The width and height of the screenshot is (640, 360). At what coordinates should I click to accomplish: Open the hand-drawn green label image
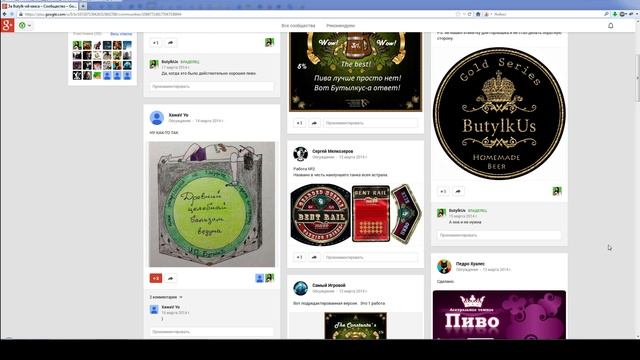pos(212,204)
